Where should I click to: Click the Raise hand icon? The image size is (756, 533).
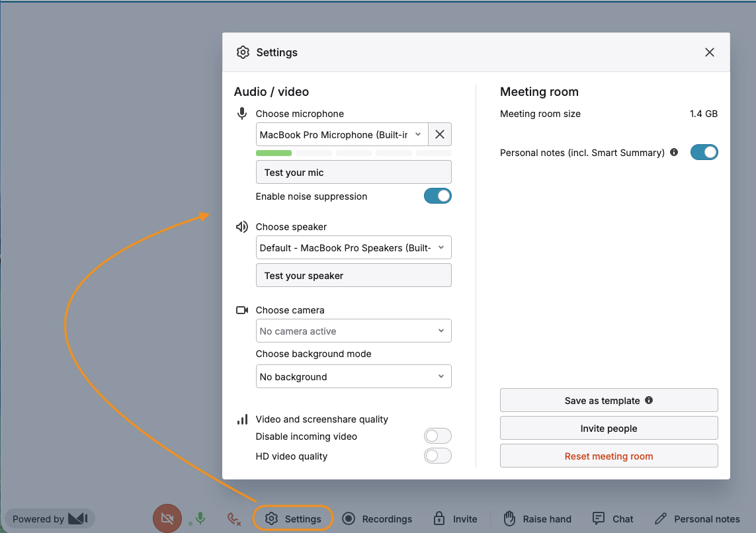tap(509, 518)
